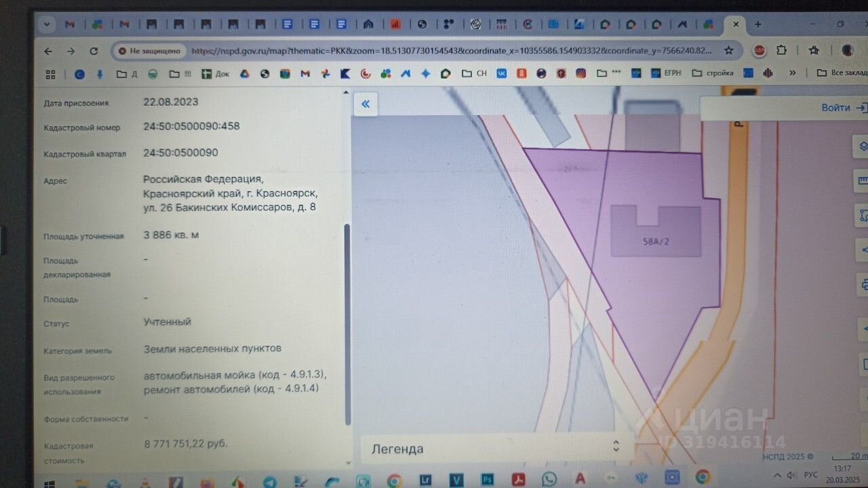Open the map layers tool
This screenshot has width=868, height=488.
[x=862, y=146]
